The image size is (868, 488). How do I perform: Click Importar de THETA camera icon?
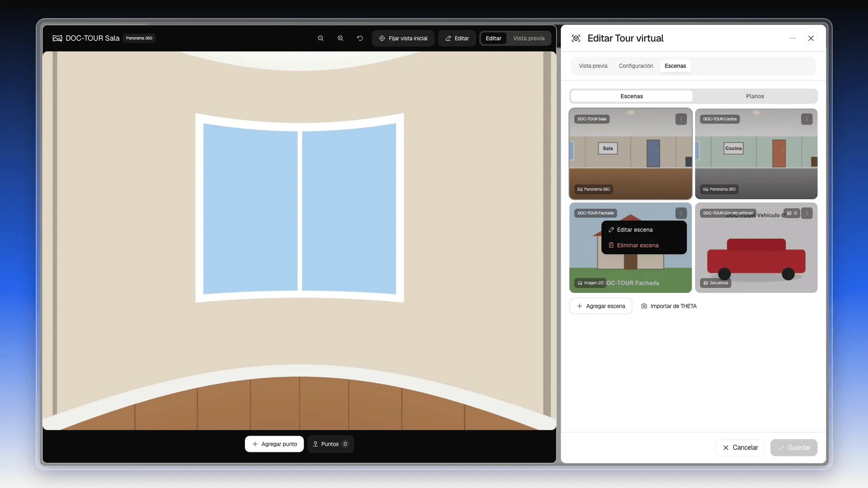point(644,306)
